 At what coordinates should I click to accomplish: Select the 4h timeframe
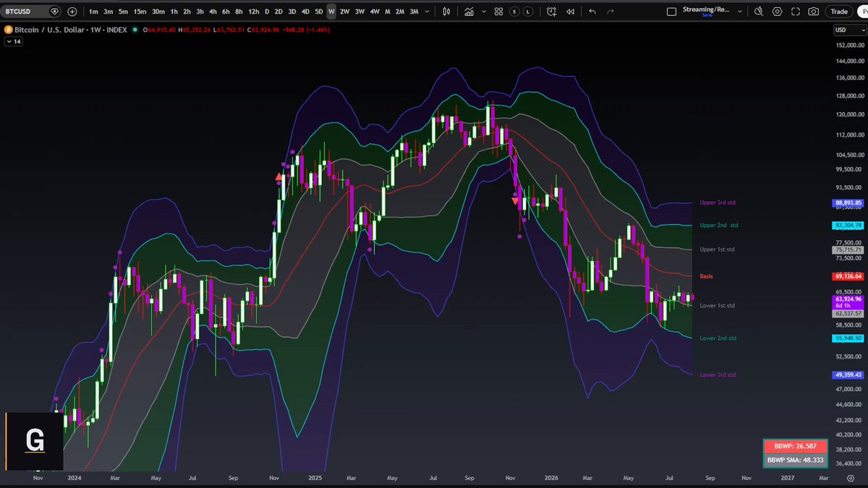213,12
